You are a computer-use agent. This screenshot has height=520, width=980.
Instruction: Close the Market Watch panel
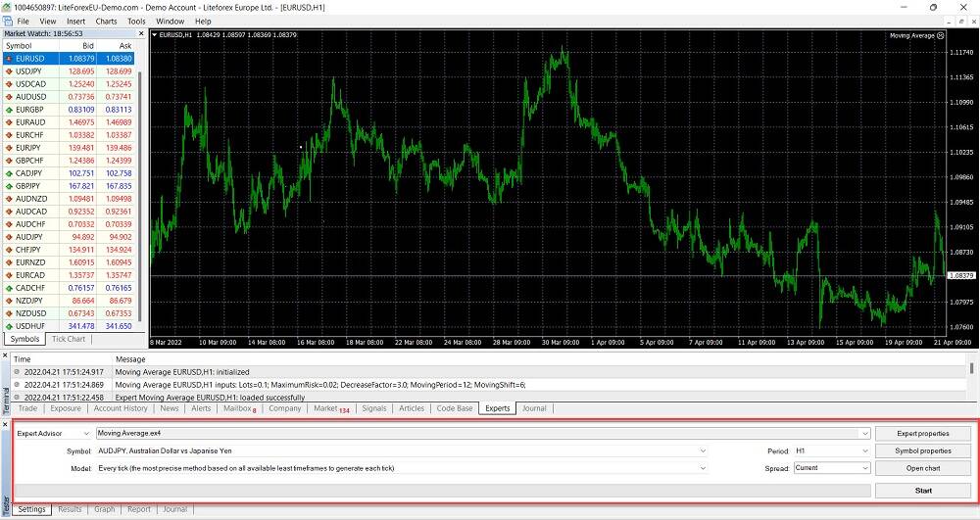pyautogui.click(x=141, y=33)
